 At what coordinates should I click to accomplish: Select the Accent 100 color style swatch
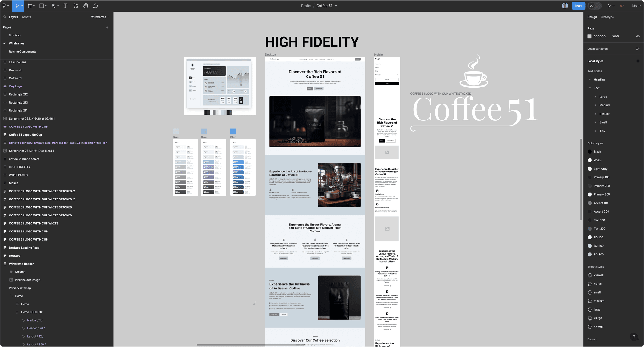(590, 203)
